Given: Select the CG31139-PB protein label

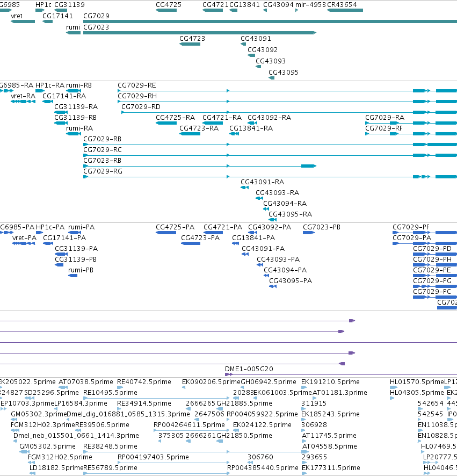Looking at the screenshot, I should 76,259.
